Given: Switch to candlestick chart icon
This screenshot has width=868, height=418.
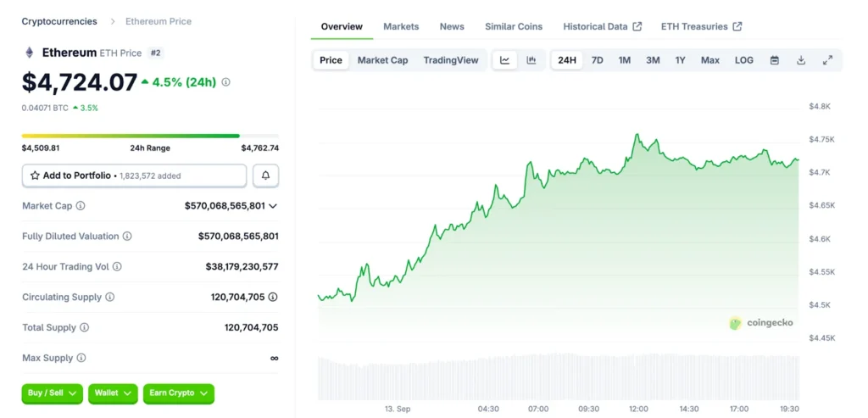Looking at the screenshot, I should pos(531,60).
